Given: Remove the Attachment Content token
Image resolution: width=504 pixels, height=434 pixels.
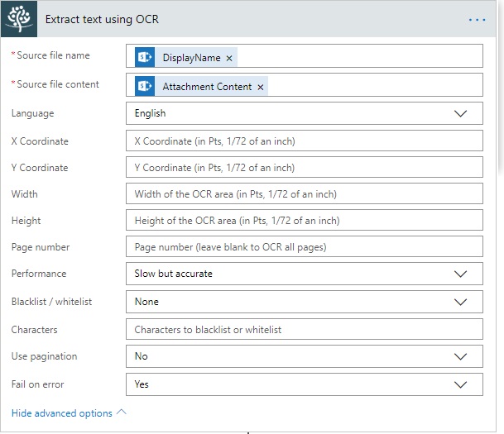Looking at the screenshot, I should click(x=261, y=87).
